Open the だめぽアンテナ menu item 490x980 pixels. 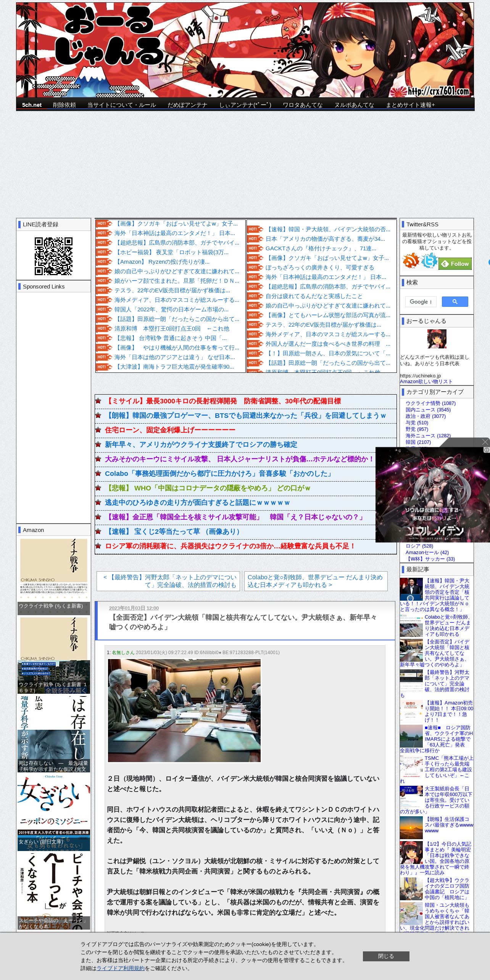(x=187, y=105)
